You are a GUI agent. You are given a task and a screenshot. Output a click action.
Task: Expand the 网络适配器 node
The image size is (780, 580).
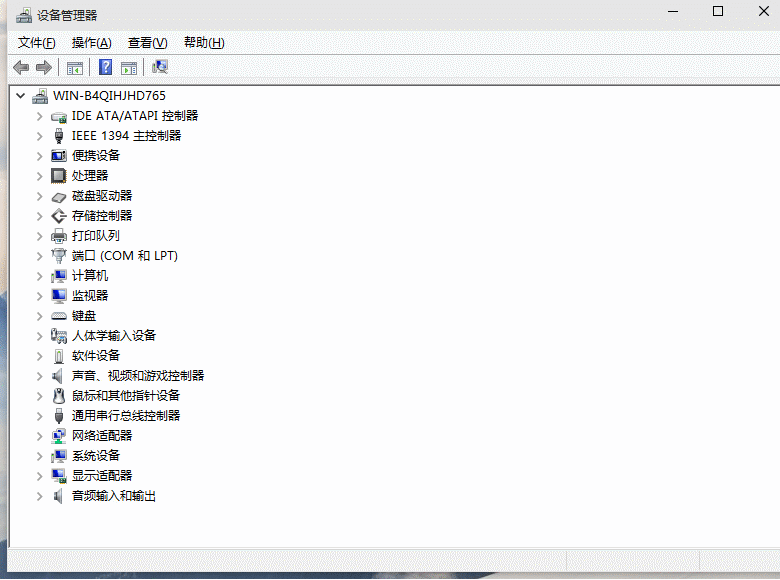[39, 436]
